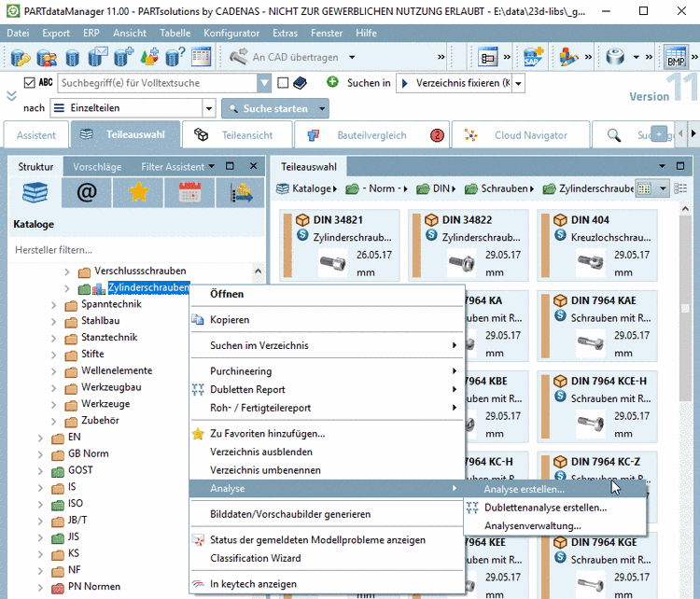This screenshot has width=700, height=599.
Task: Select Dublettenanalyse erstellen... entry
Action: [554, 508]
